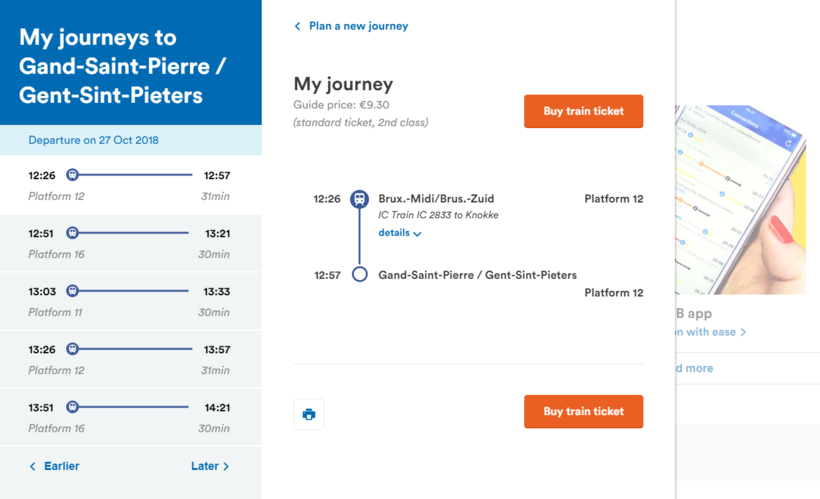Click train icon on 13:03 journey row
This screenshot has width=820, height=499.
[72, 291]
